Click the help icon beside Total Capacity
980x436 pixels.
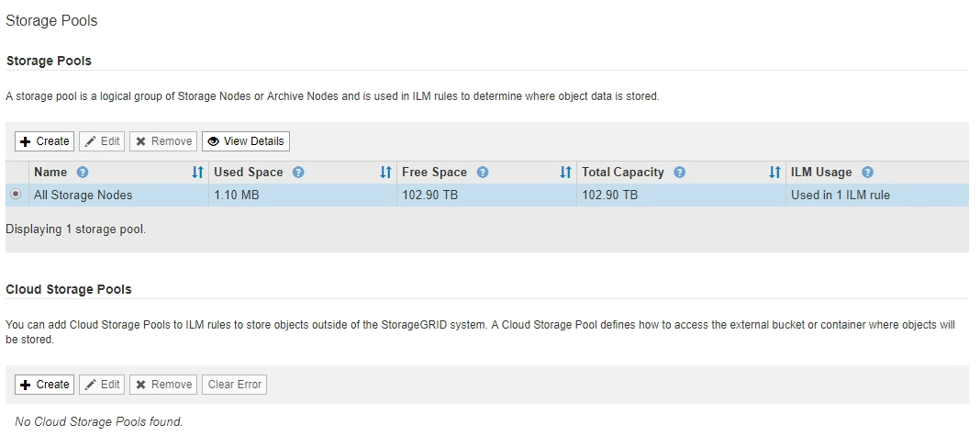pos(680,173)
